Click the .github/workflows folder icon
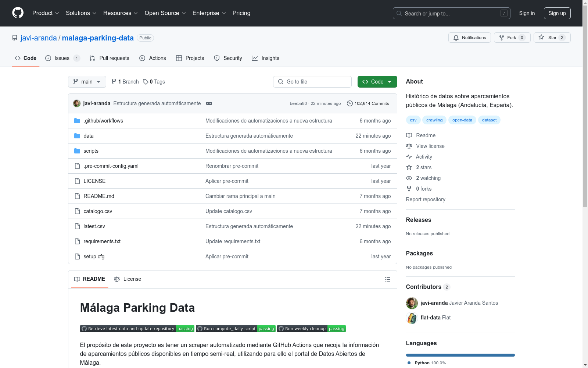The image size is (588, 368). coord(77,121)
